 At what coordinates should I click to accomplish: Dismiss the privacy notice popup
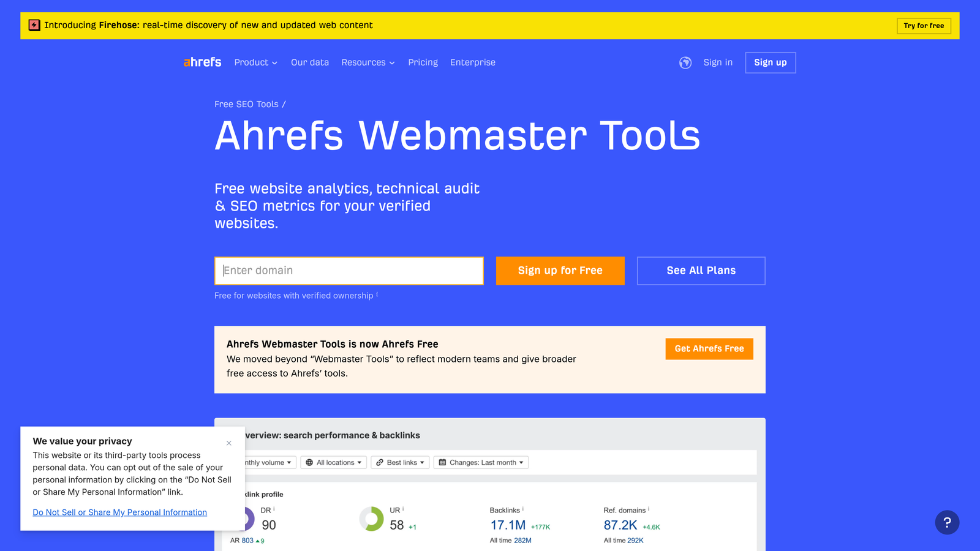click(228, 443)
